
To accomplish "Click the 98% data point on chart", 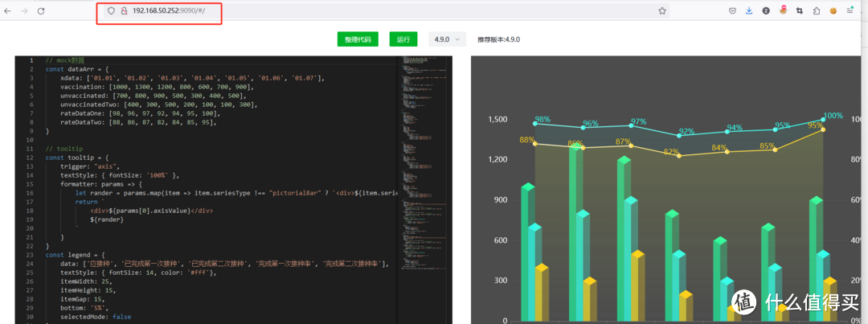I will [x=535, y=123].
